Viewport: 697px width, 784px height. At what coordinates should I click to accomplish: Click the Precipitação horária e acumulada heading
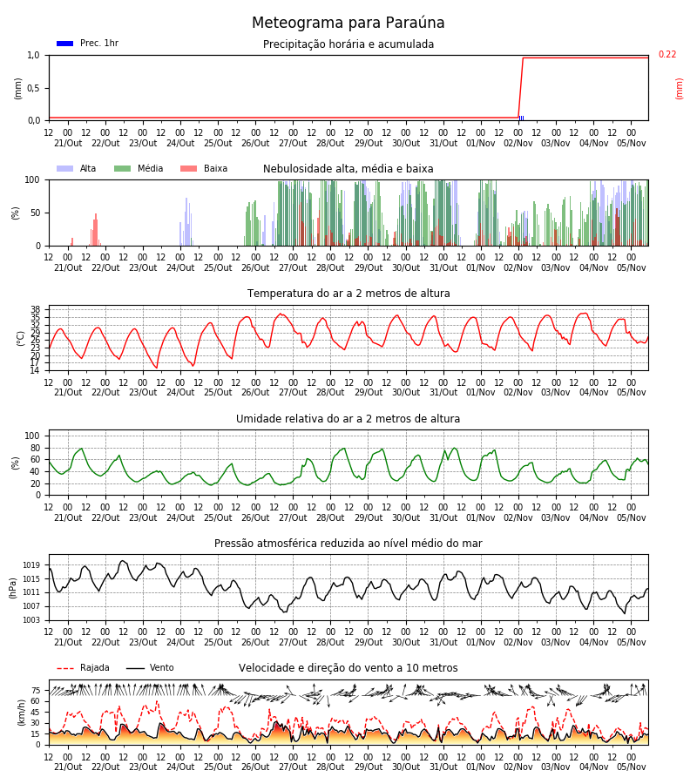[x=348, y=44]
